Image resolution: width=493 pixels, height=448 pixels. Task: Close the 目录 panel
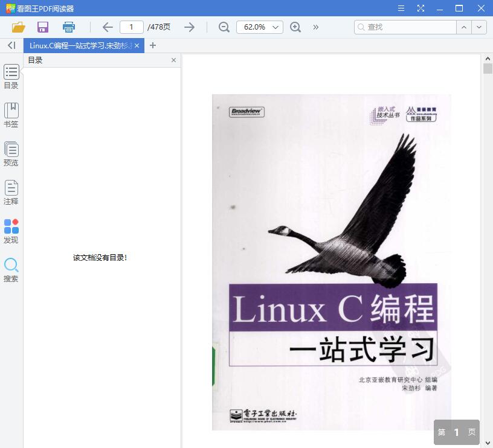tap(173, 60)
